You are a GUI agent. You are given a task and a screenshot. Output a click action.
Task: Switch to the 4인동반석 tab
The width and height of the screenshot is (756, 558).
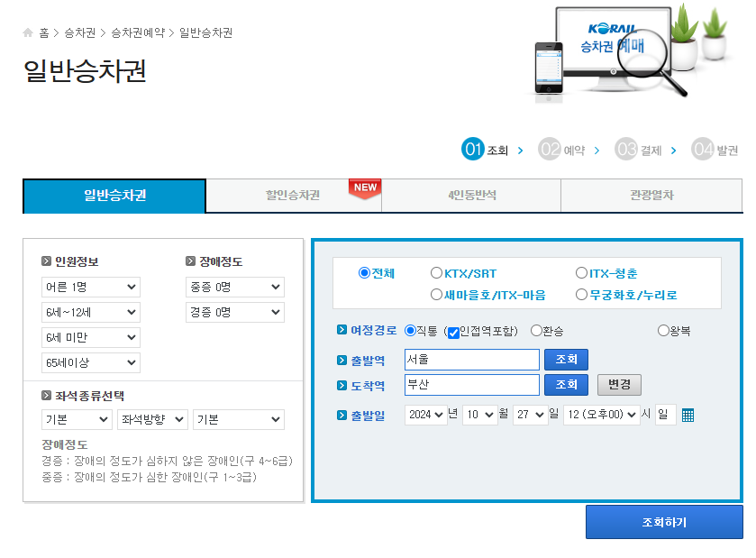472,196
